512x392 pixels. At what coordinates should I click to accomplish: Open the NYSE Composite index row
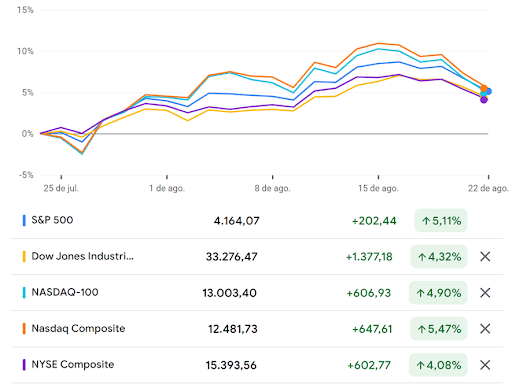pyautogui.click(x=257, y=365)
